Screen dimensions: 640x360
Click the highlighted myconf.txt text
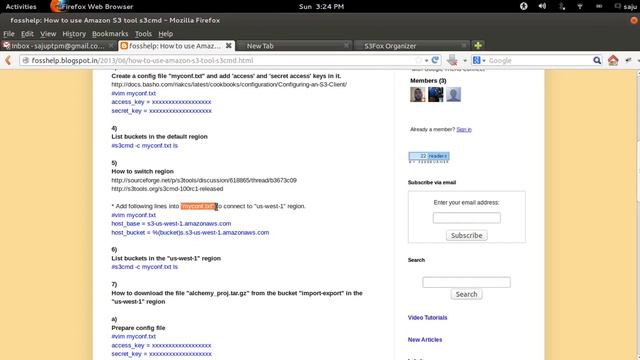pos(198,206)
